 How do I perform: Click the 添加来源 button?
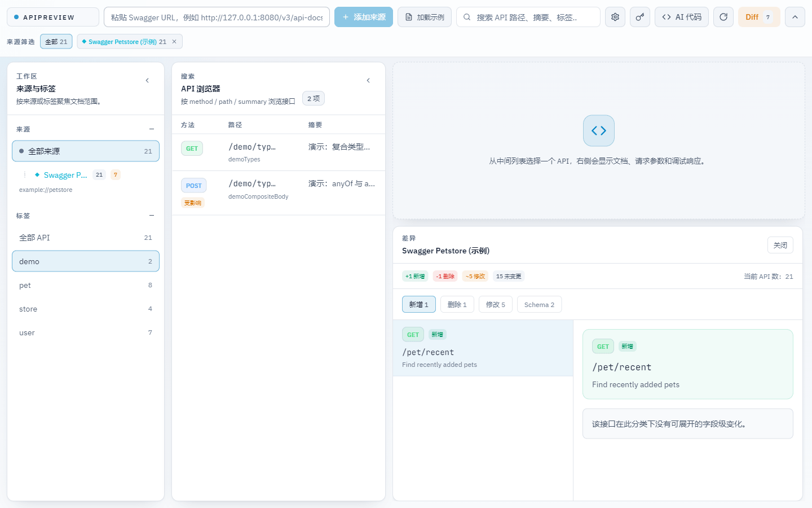tap(364, 17)
